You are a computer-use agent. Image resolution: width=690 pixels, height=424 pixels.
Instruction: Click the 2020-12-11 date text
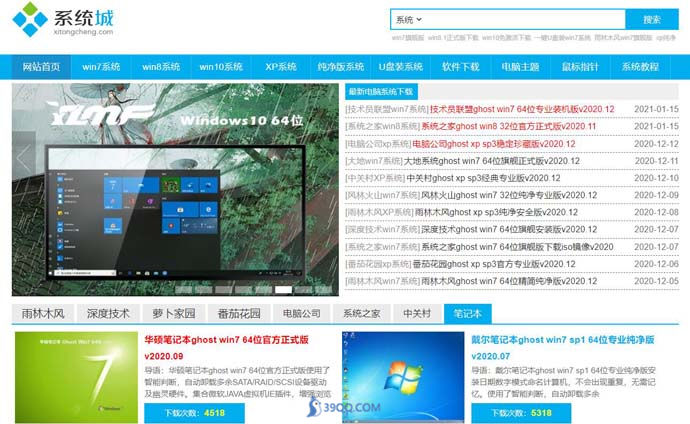657,161
